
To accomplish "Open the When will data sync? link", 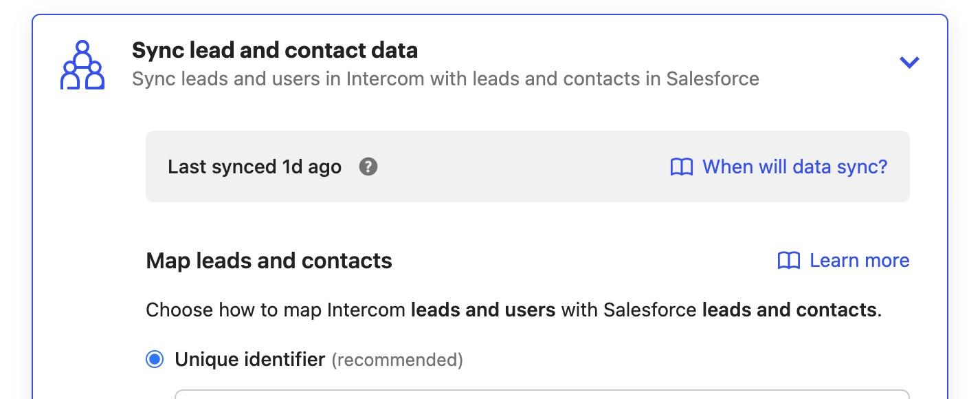I will point(794,166).
